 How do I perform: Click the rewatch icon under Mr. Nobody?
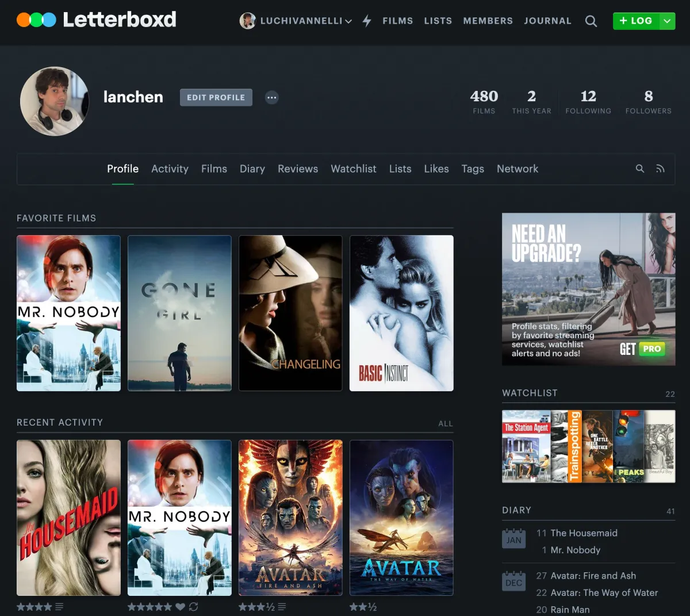193,607
